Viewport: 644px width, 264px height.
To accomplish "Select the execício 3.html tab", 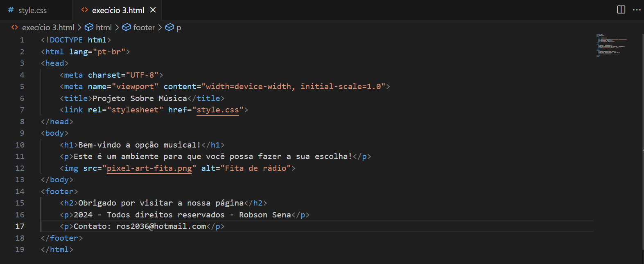I will 118,10.
